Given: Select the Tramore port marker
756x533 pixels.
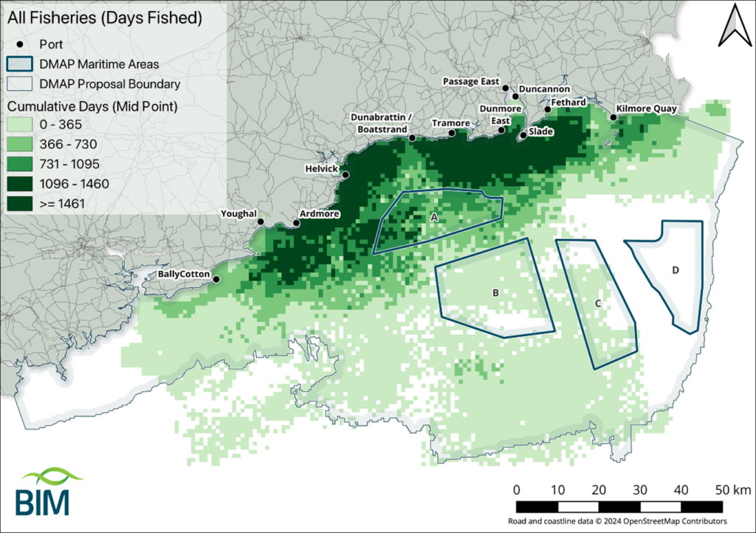Looking at the screenshot, I should (451, 133).
